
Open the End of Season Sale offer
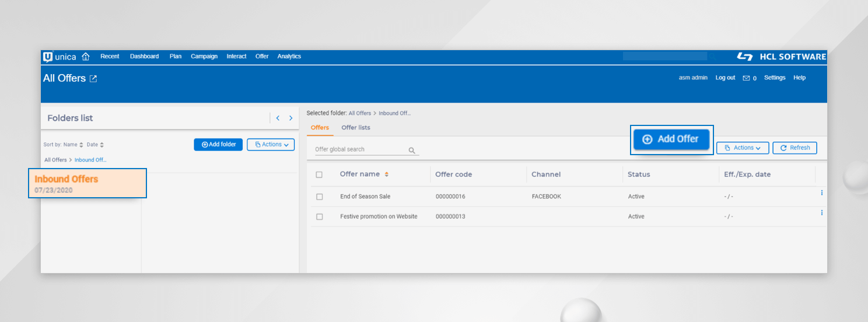point(365,197)
